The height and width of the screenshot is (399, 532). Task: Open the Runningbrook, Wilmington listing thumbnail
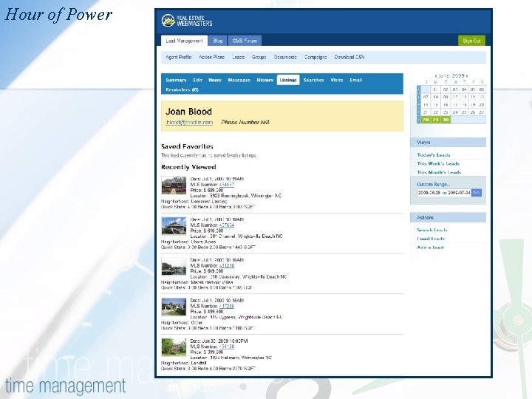(x=174, y=185)
